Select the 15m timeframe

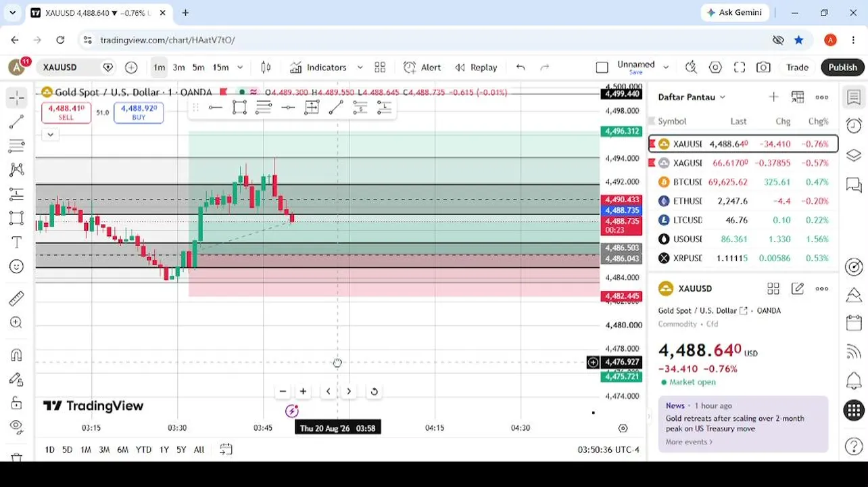pyautogui.click(x=220, y=67)
